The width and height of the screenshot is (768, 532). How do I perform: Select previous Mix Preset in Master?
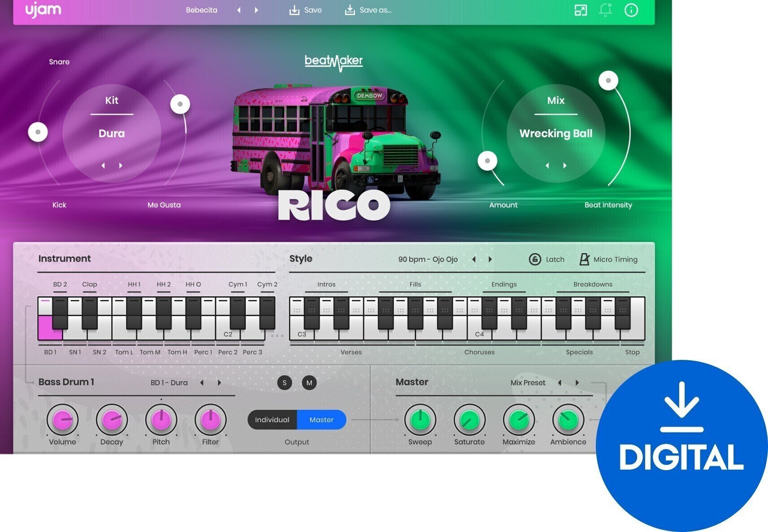(560, 382)
